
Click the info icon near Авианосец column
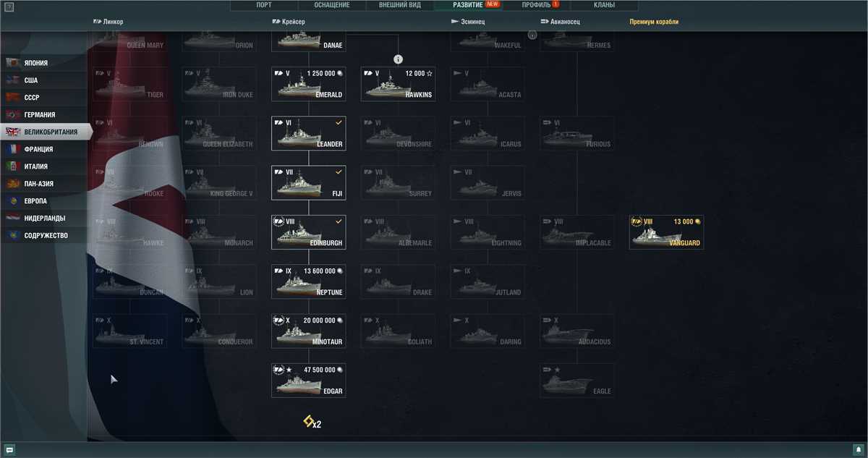pos(532,35)
